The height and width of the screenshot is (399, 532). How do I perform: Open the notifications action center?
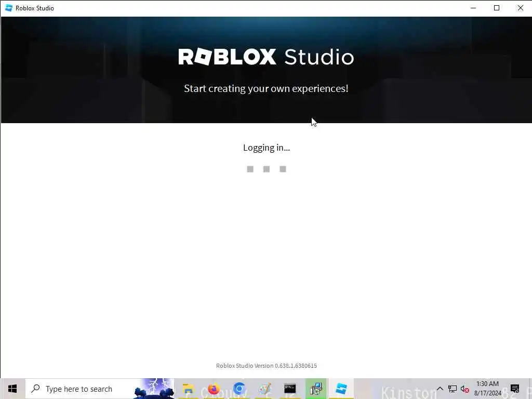coord(515,389)
